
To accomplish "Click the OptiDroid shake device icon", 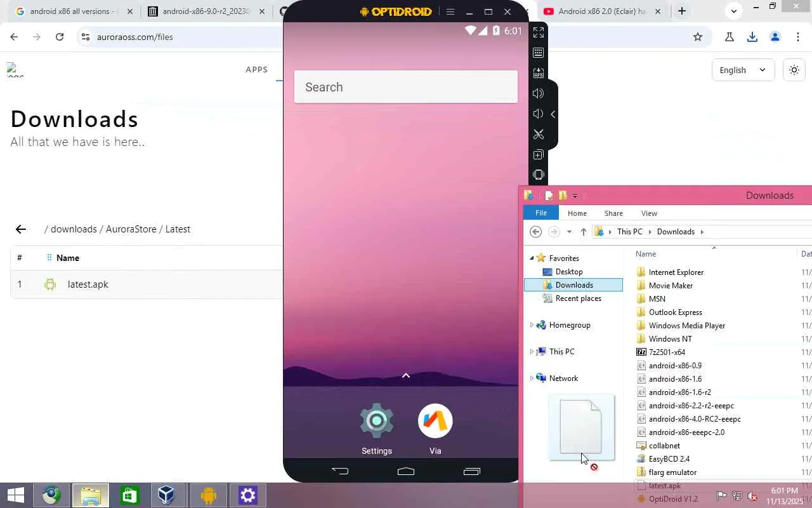I will [x=539, y=175].
